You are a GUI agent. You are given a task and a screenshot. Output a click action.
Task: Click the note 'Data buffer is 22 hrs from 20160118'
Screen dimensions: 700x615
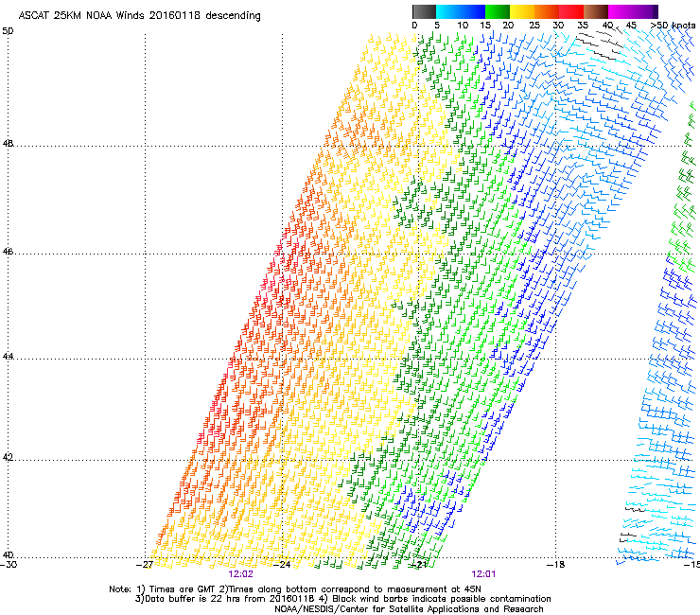coord(229,599)
